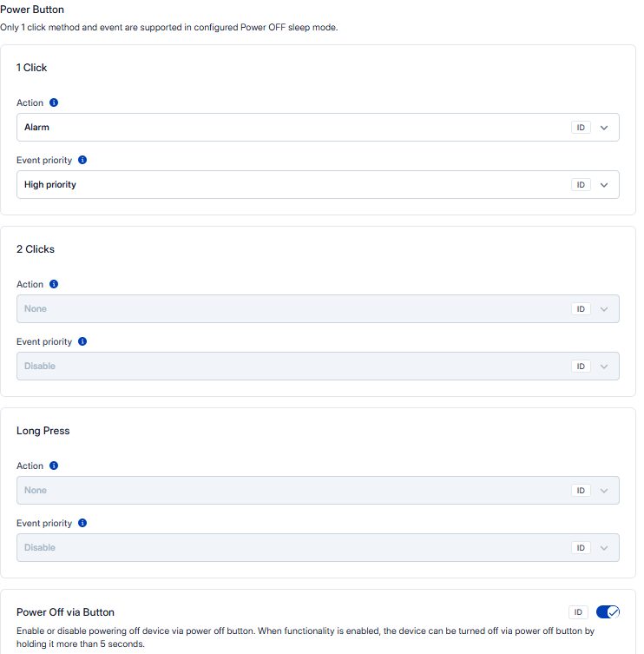
Task: Click info icon beside 2 Clicks Event priority
Action: point(82,341)
